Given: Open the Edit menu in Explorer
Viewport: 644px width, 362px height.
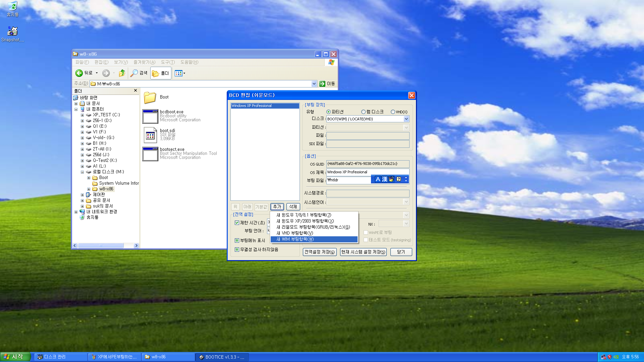Looking at the screenshot, I should 101,62.
